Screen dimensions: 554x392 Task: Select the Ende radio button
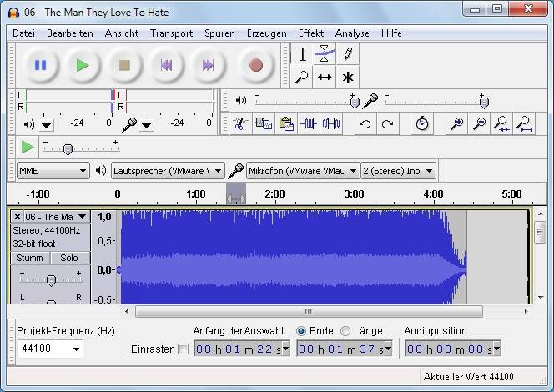[301, 331]
